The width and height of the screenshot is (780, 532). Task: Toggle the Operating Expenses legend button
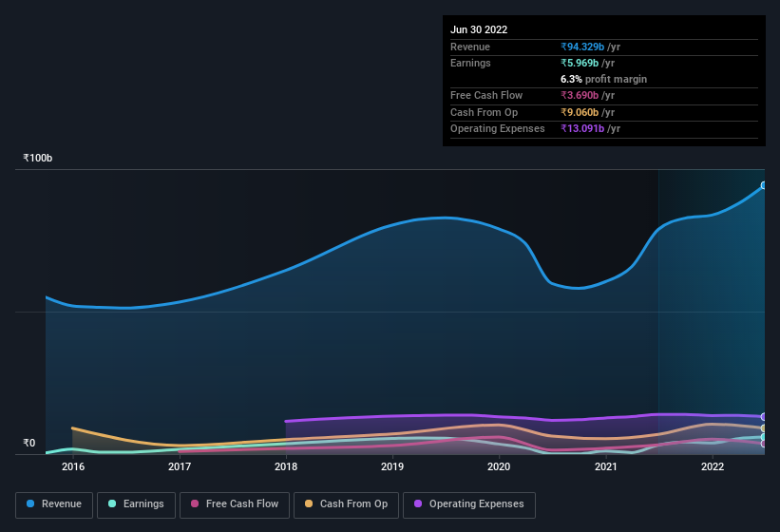(469, 504)
